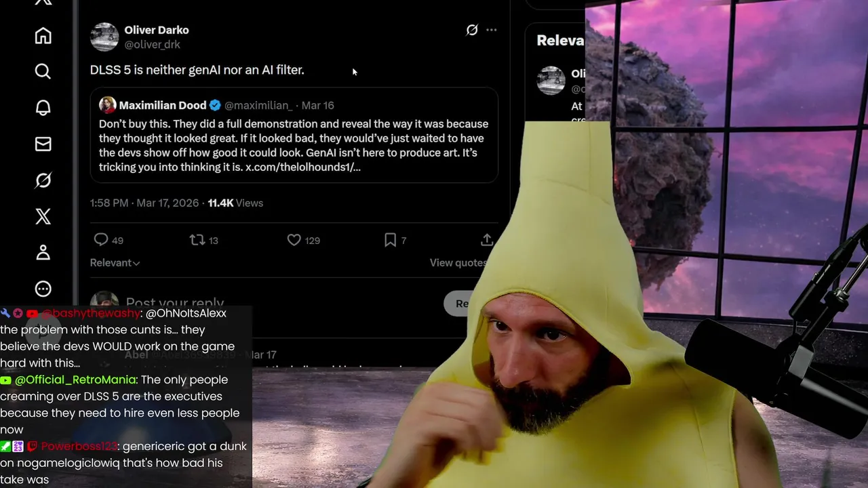Open Notifications bell icon
This screenshot has height=488, width=868.
pyautogui.click(x=43, y=108)
